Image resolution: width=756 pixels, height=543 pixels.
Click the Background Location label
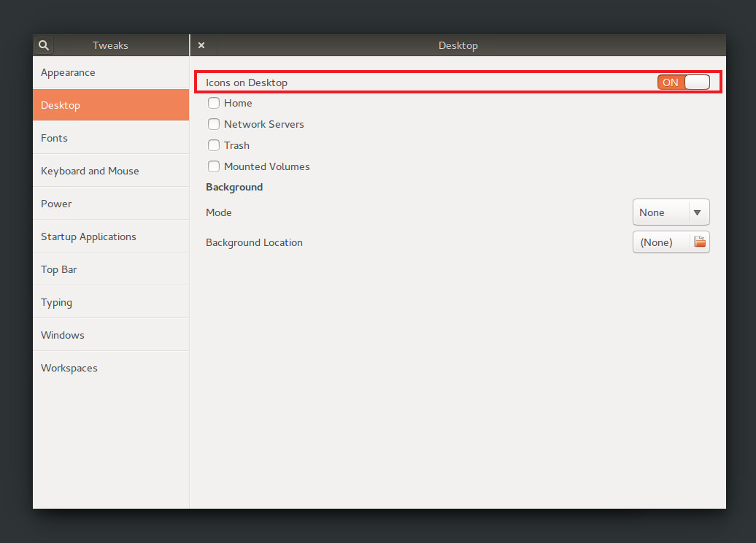tap(254, 242)
